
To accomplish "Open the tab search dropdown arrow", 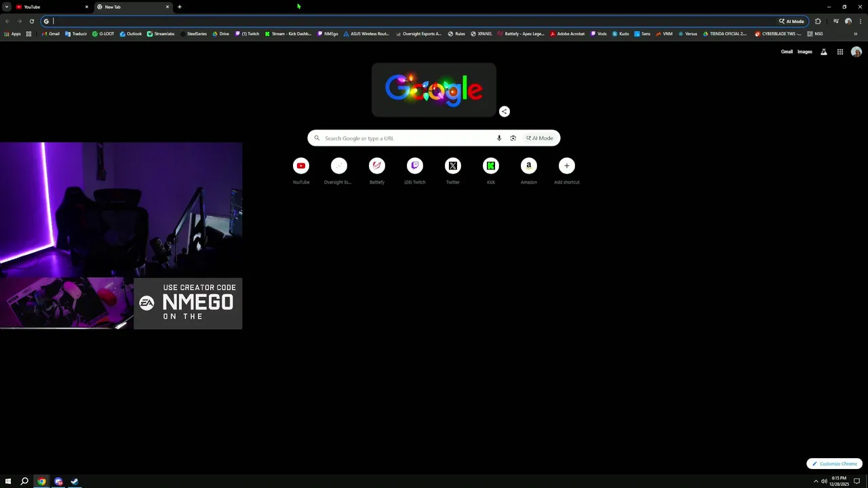I will point(5,7).
